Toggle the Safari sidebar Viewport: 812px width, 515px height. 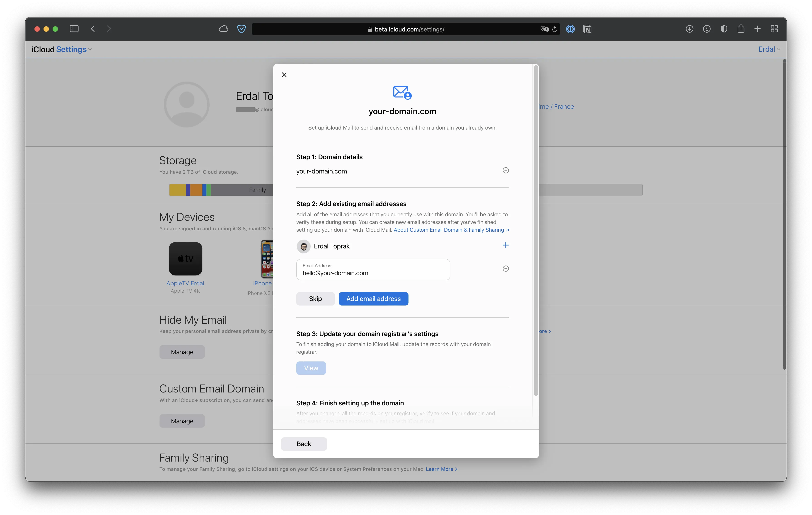pyautogui.click(x=74, y=29)
